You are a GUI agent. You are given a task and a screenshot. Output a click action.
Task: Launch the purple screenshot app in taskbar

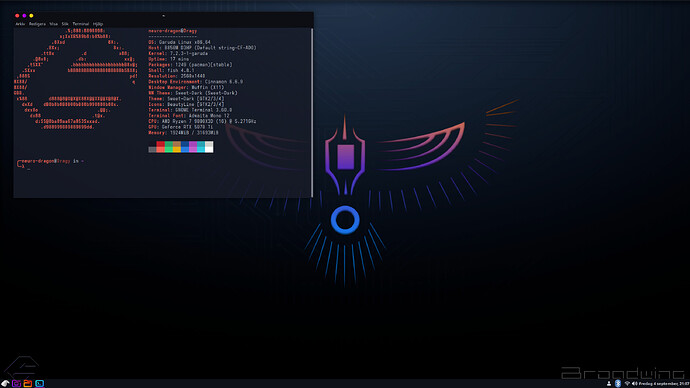point(17,384)
